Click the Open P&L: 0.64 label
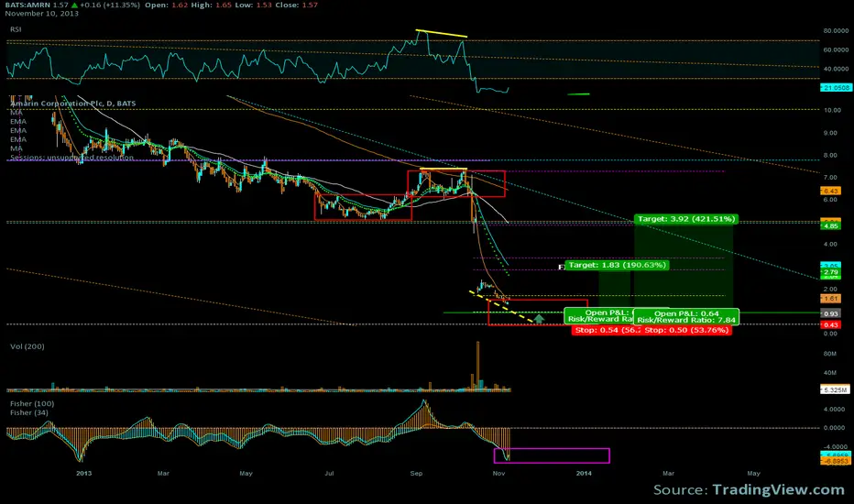Screen dimensions: 854x504 pos(686,313)
